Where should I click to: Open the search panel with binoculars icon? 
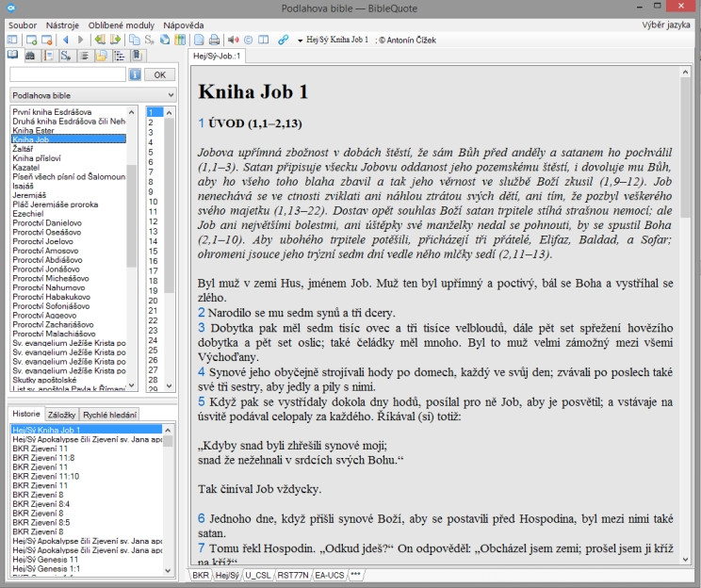tap(30, 56)
